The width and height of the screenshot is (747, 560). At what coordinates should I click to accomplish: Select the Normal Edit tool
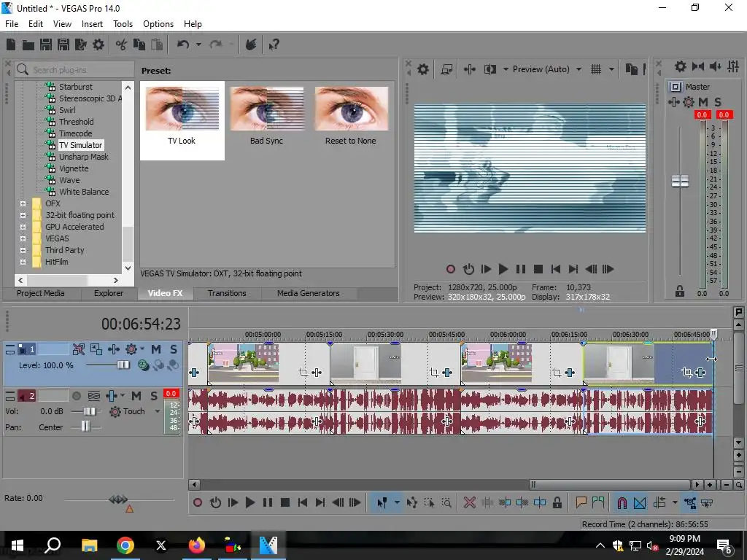coord(382,502)
